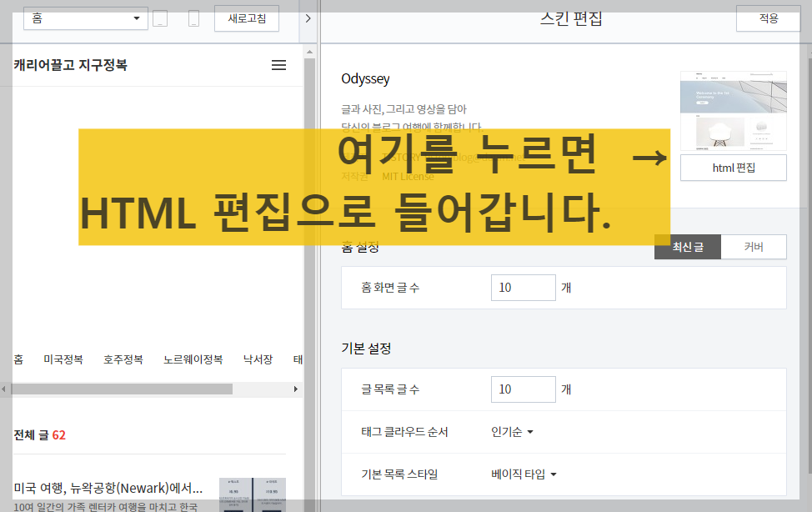Open the hamburger menu in blog preview
The width and height of the screenshot is (812, 512).
(x=278, y=65)
